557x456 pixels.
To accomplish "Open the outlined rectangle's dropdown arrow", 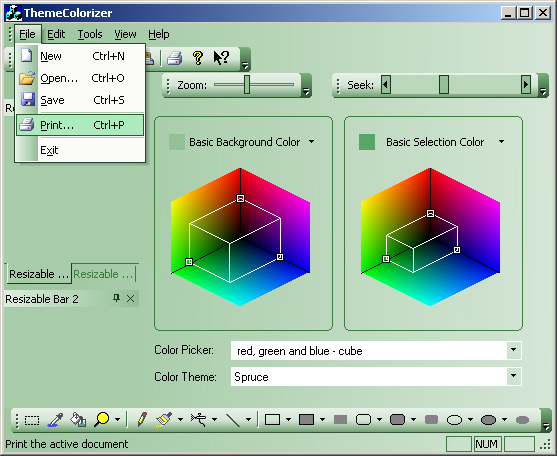I will (x=288, y=419).
